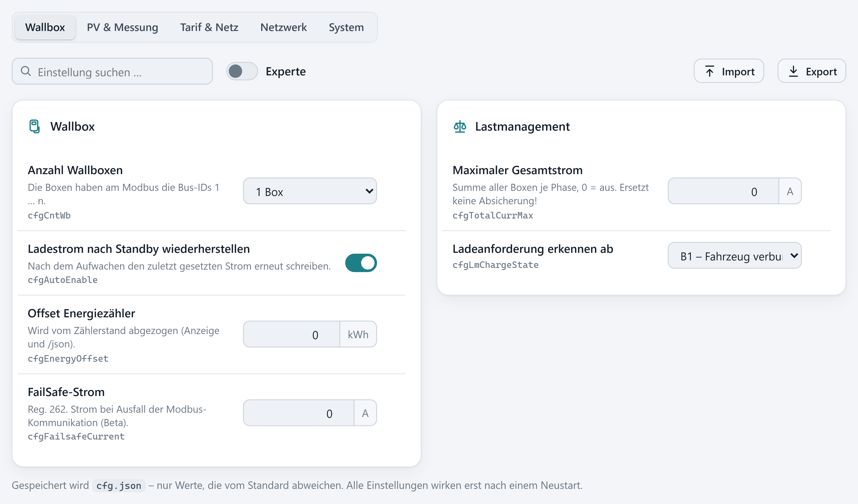This screenshot has width=858, height=504.
Task: Expand the Ladeanforderung erkennen ab dropdown
Action: pos(735,256)
